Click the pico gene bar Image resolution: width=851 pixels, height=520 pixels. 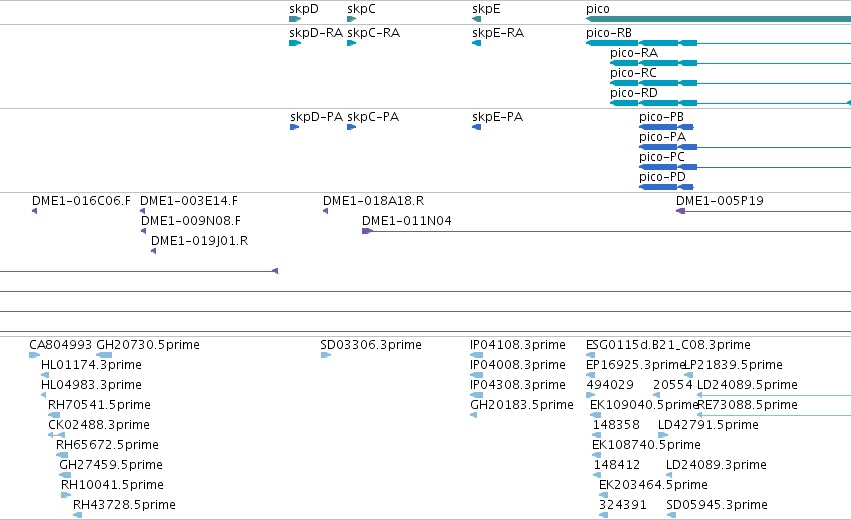(719, 19)
